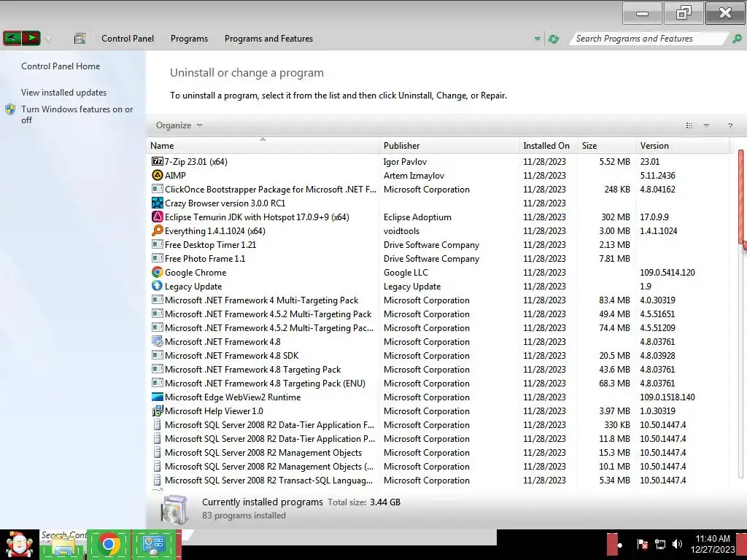The width and height of the screenshot is (747, 560).
Task: Select the Free Photo Frame icon
Action: click(158, 258)
